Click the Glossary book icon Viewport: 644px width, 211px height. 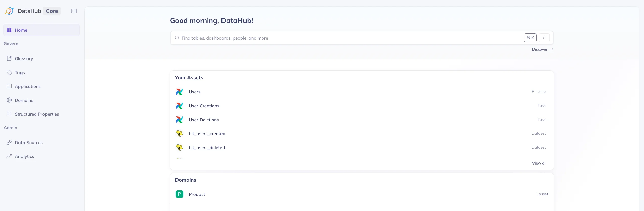[x=9, y=58]
